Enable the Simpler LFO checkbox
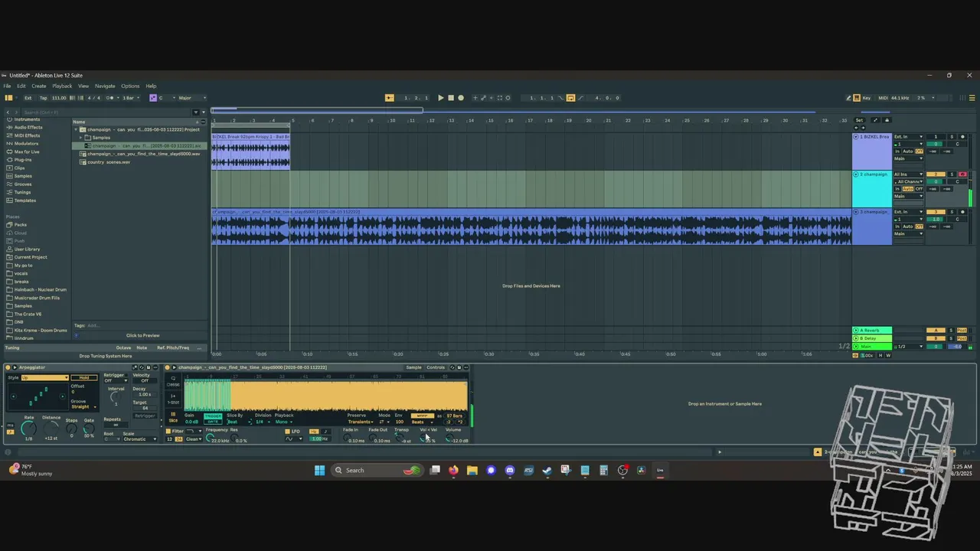The image size is (980, 551). tap(288, 431)
